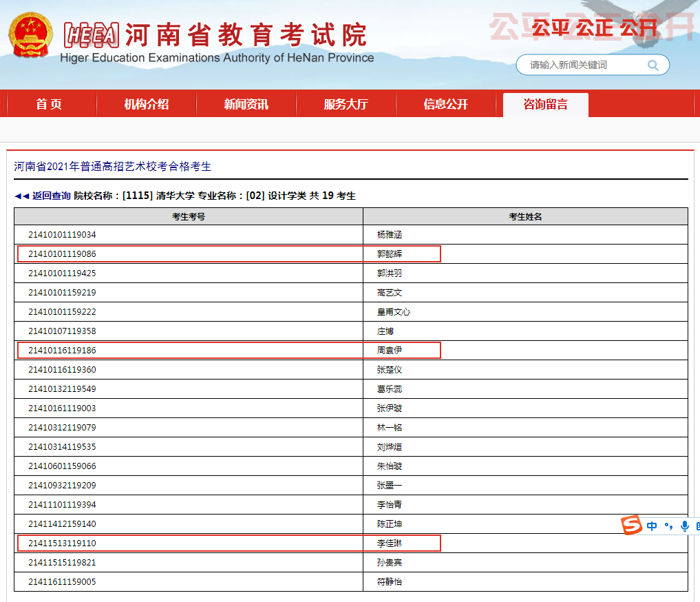Click the name 李怡青
This screenshot has width=700, height=602.
pyautogui.click(x=390, y=504)
